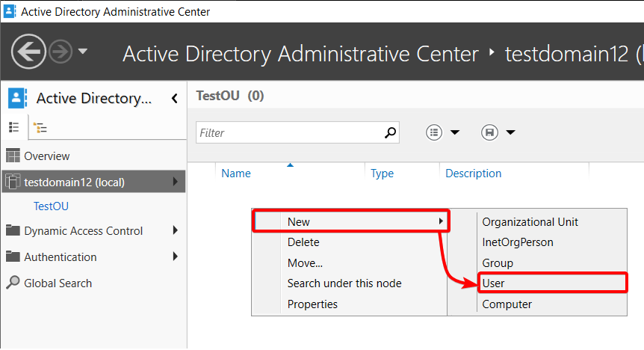
Task: Expand the Dynamic Access Control node
Action: point(176,230)
